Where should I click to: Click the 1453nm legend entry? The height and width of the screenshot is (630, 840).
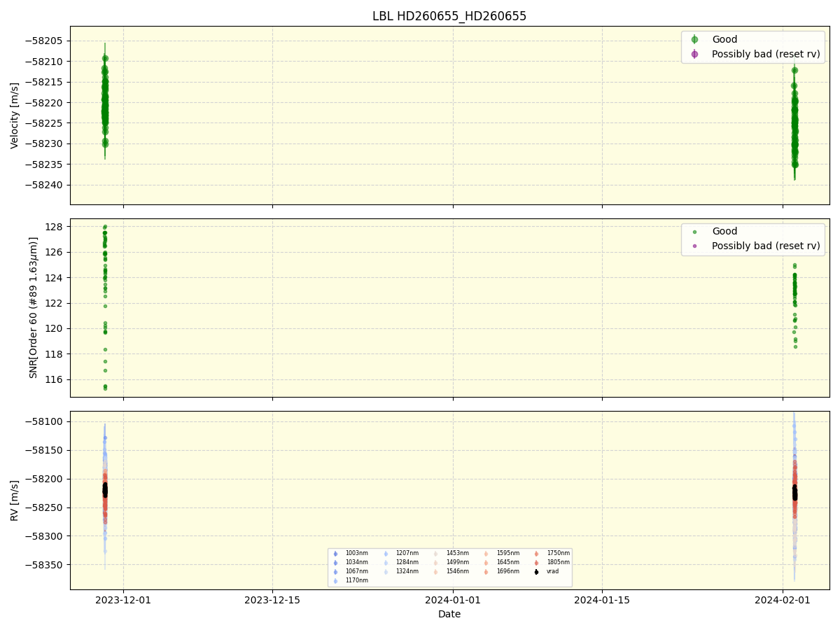pos(457,553)
